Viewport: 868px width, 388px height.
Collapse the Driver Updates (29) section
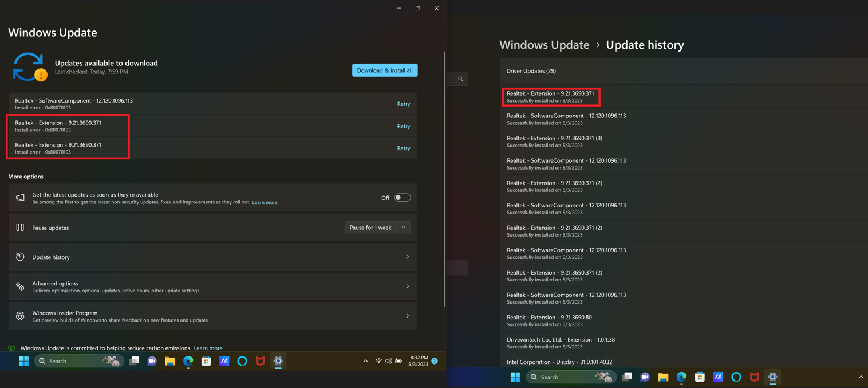(684, 71)
